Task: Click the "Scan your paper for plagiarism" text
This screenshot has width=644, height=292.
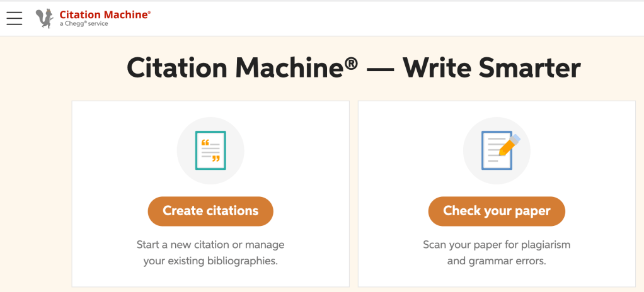Action: point(497,244)
